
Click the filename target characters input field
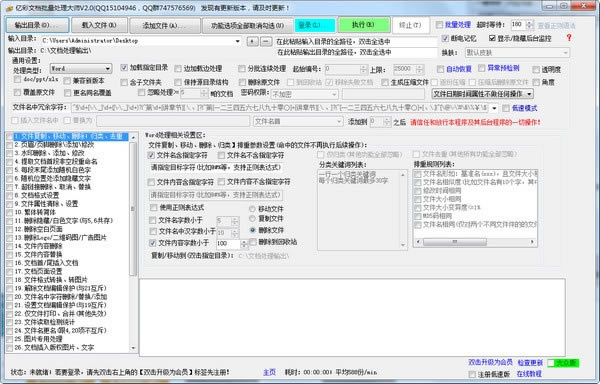coord(215,168)
